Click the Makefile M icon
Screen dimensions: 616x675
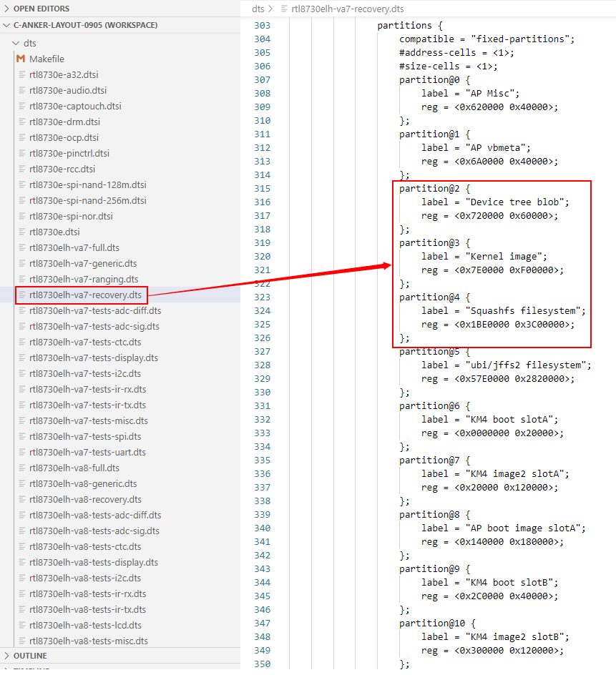point(21,59)
